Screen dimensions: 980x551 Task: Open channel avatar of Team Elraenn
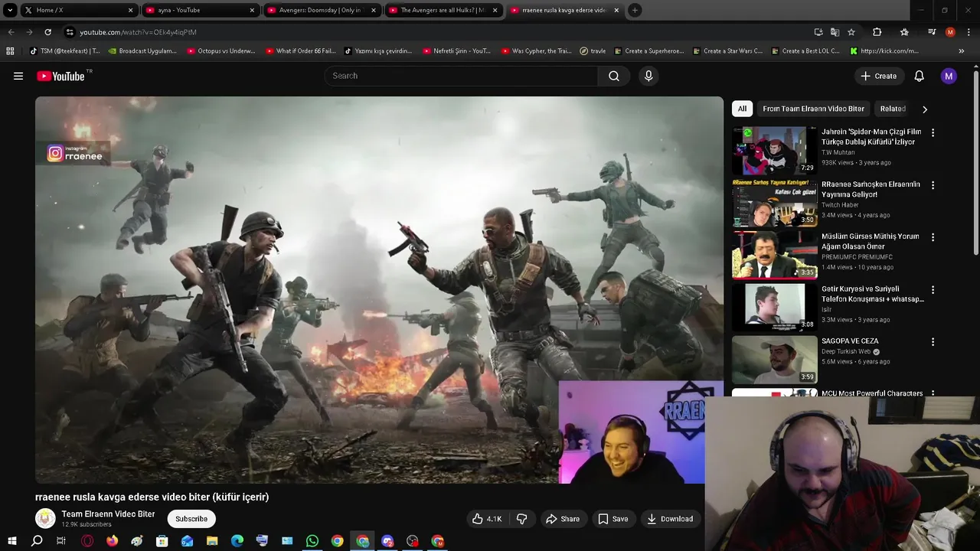(45, 519)
